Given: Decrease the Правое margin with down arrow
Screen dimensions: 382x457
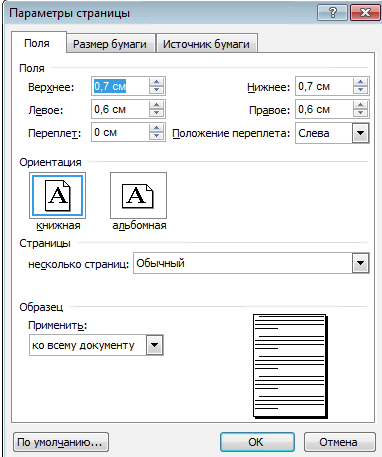Looking at the screenshot, I should tap(360, 113).
